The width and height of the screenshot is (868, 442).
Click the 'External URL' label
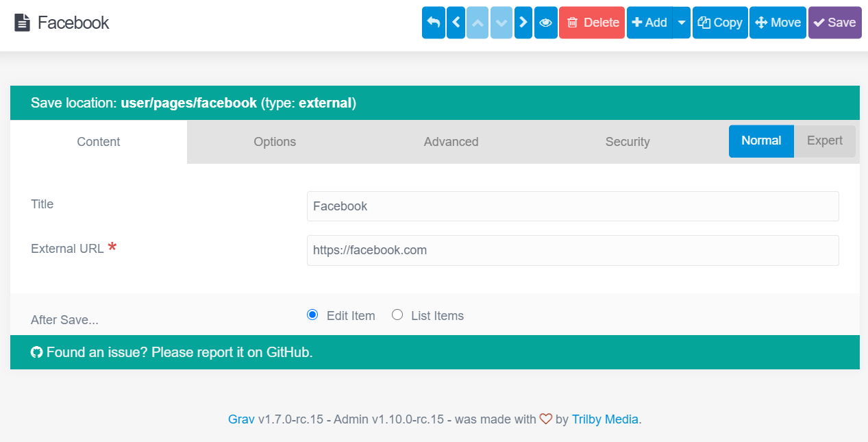pyautogui.click(x=67, y=249)
